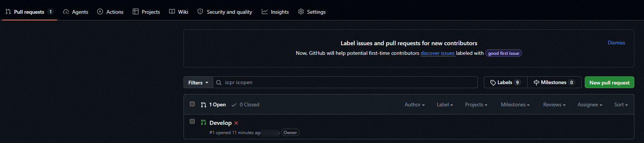This screenshot has width=644, height=143.
Task: Expand the Label filter dropdown
Action: [445, 105]
